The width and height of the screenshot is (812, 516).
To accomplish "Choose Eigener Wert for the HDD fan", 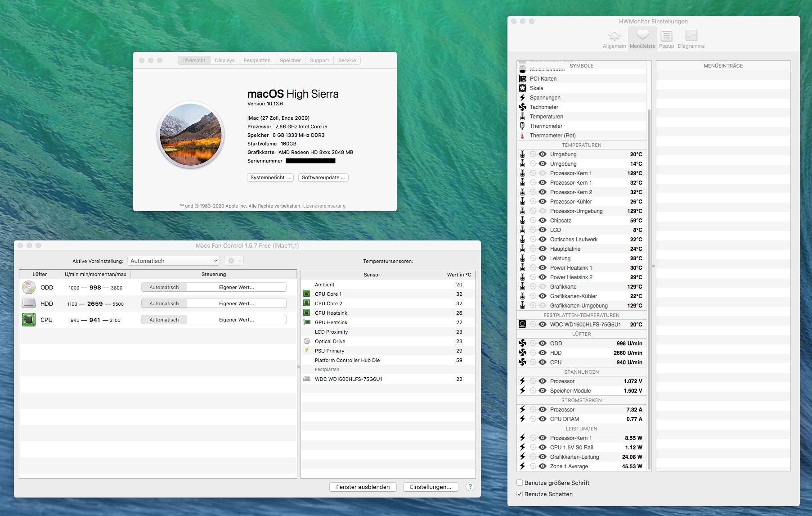I will [x=236, y=304].
